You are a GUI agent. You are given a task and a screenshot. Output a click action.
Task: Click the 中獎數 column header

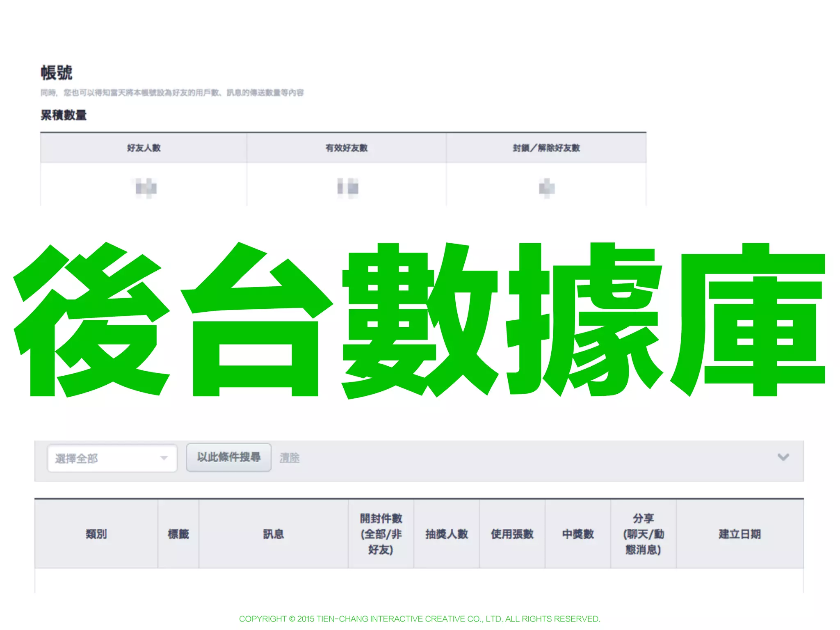[578, 534]
